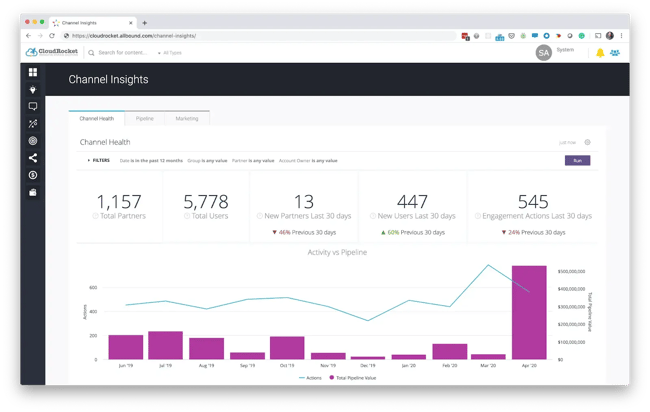Open Chrome three-dot menu
Screen dimensions: 650x412
click(x=621, y=36)
